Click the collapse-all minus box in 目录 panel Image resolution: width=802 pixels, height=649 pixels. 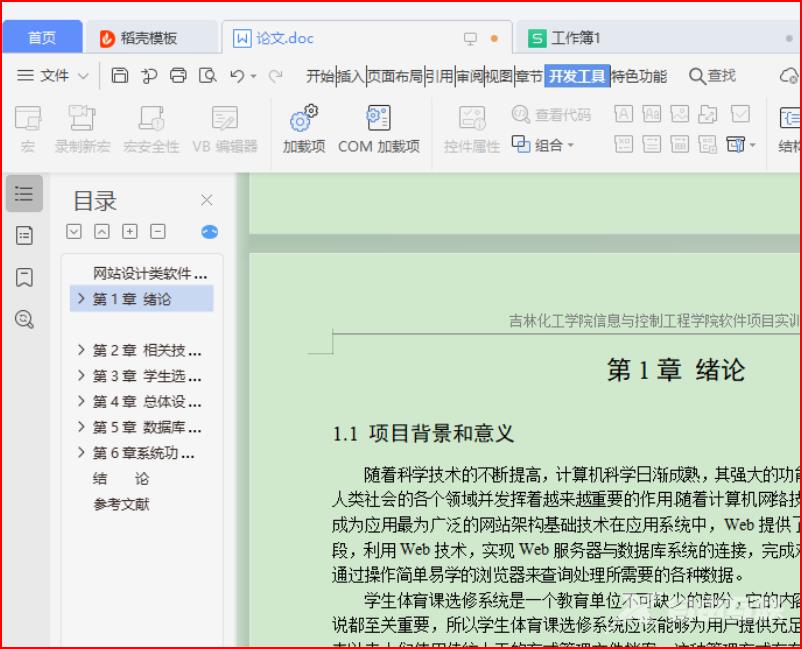click(158, 232)
